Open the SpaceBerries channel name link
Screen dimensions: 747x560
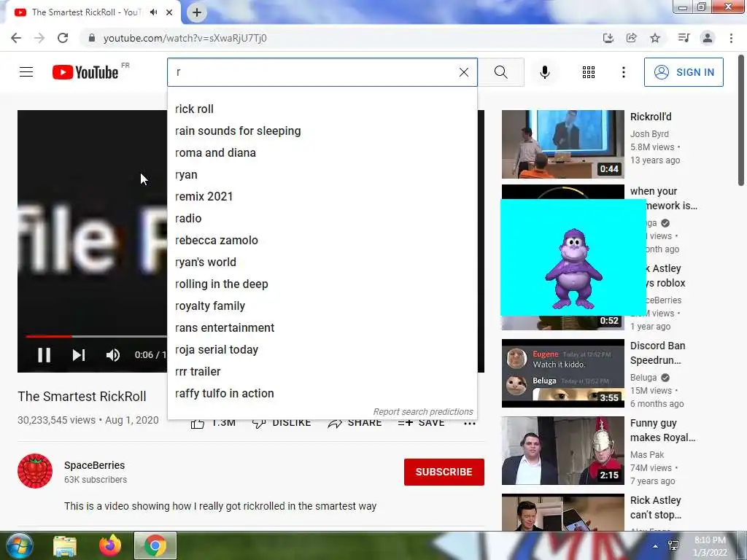pos(94,465)
